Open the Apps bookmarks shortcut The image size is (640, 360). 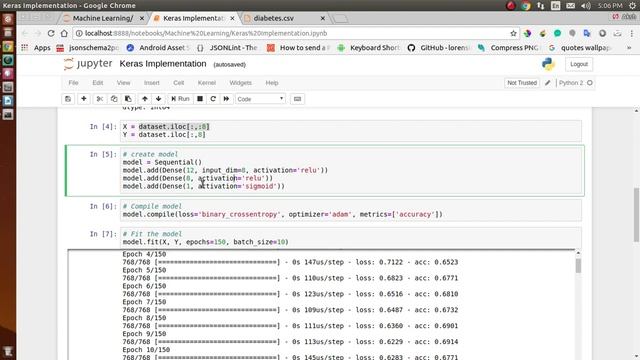coord(36,48)
